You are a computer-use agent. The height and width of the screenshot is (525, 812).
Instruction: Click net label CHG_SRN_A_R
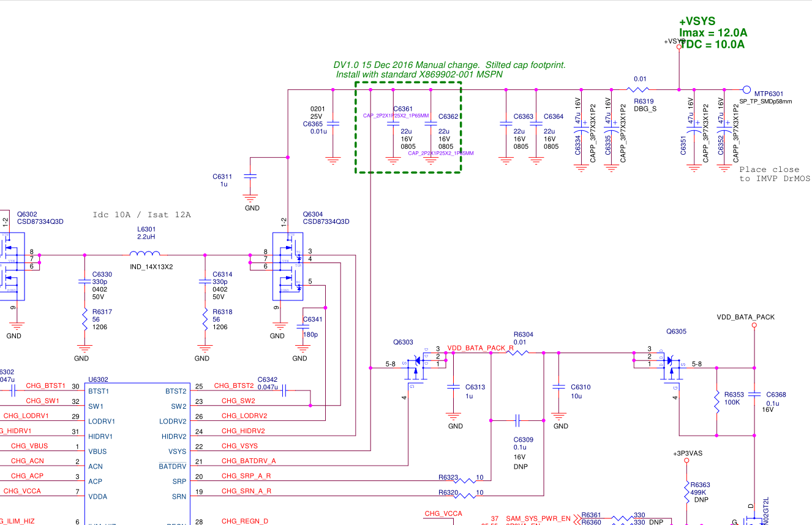(x=246, y=491)
